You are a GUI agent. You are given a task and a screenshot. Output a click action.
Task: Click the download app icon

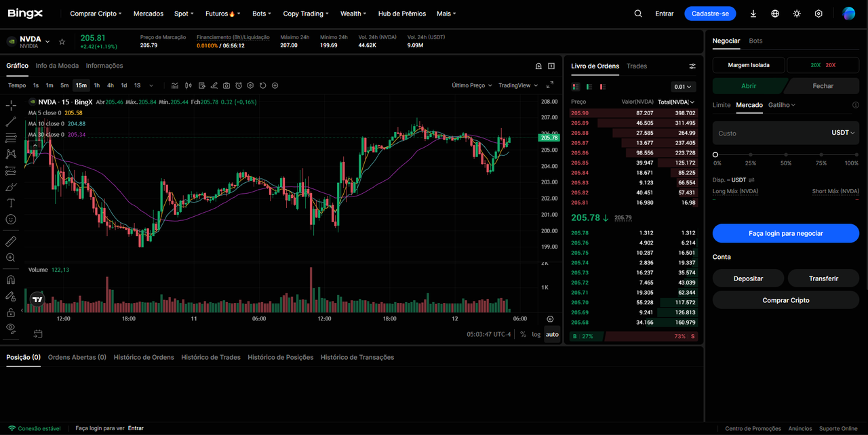(x=753, y=14)
